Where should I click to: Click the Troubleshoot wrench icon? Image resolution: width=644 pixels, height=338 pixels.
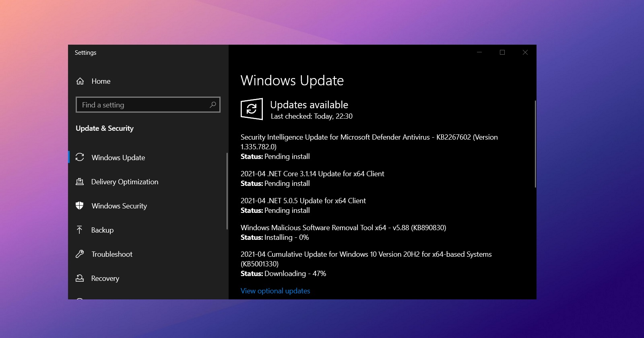click(x=80, y=254)
